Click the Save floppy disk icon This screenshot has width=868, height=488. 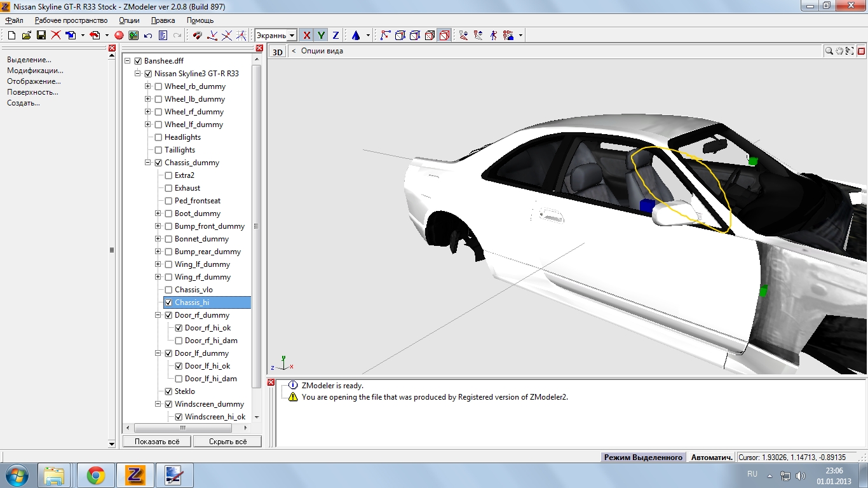(x=41, y=36)
